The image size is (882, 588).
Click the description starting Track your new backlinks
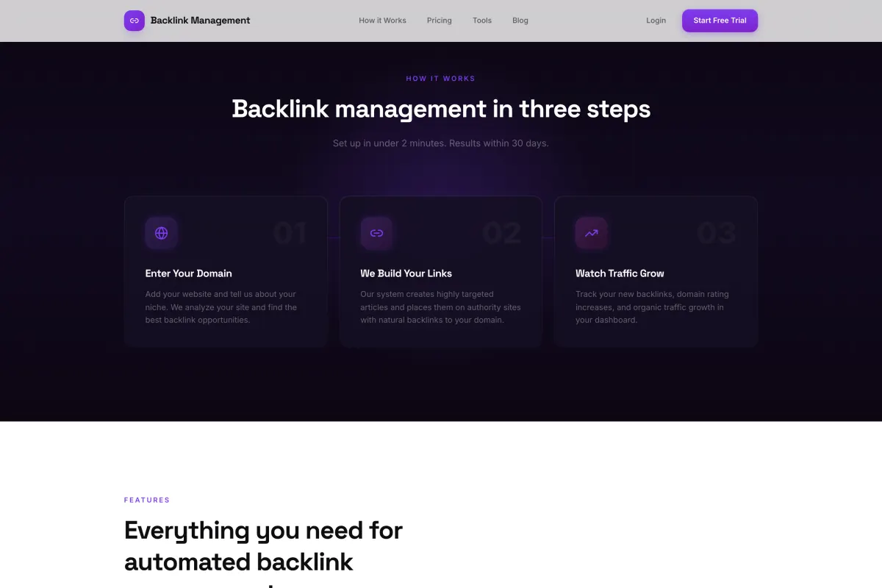click(x=652, y=307)
